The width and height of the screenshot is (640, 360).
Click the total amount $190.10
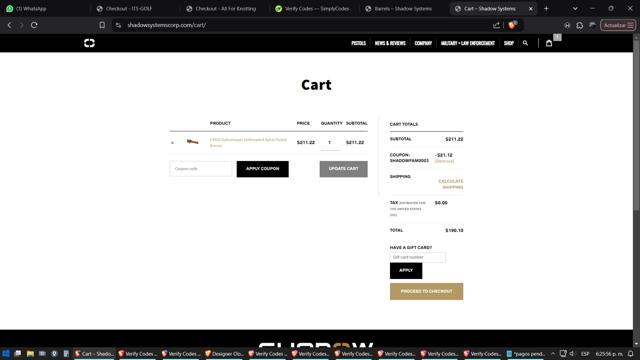[454, 231]
